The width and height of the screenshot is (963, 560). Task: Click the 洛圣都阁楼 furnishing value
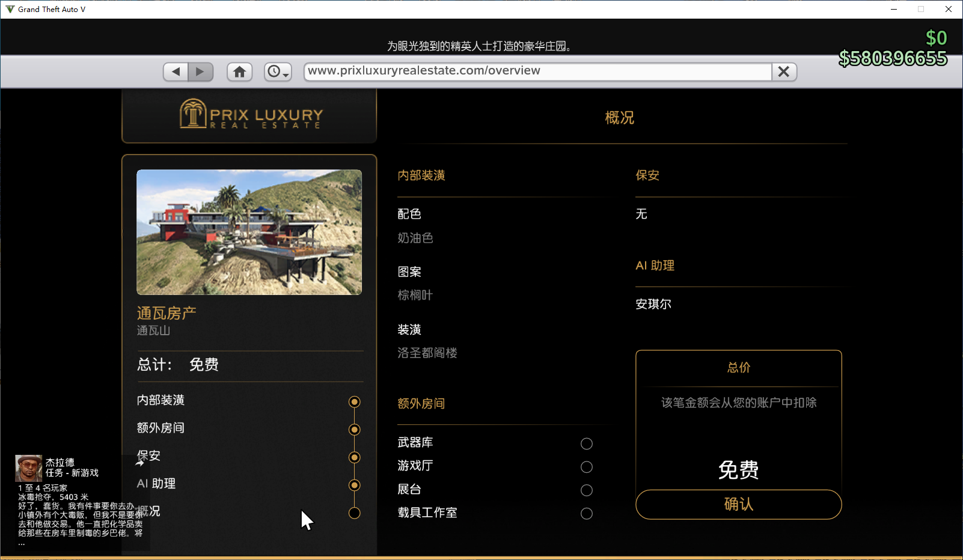pos(427,353)
